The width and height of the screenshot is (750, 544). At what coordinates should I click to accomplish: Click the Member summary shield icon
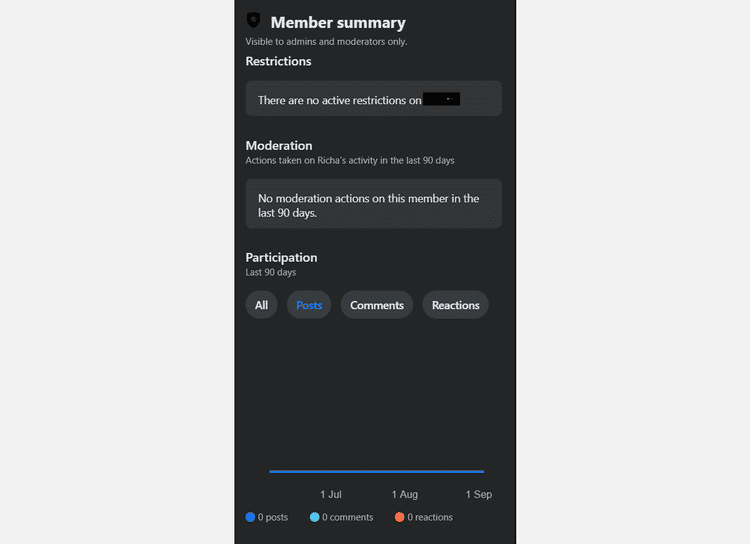[254, 20]
